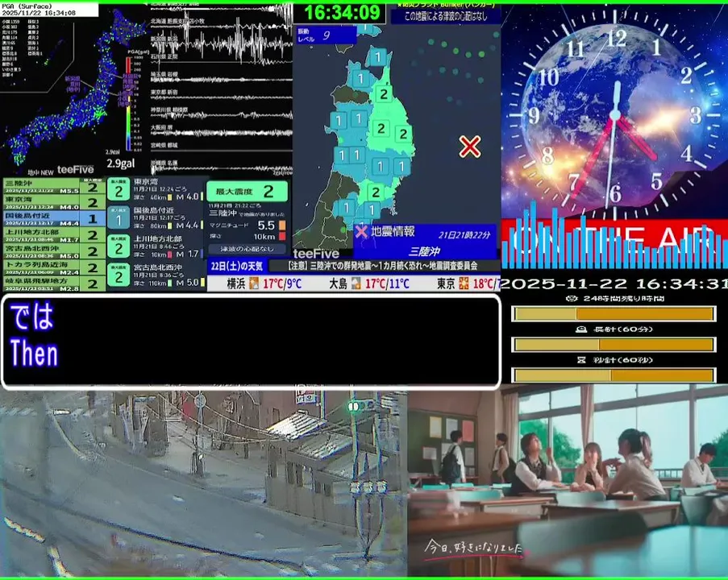Click the 2.9gal reading under Japan map

120,164
